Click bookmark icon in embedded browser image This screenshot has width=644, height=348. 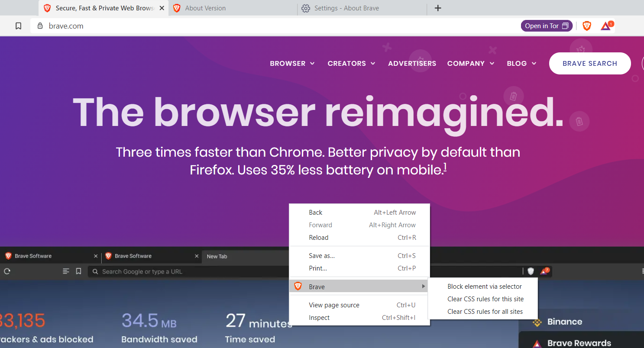pos(78,271)
